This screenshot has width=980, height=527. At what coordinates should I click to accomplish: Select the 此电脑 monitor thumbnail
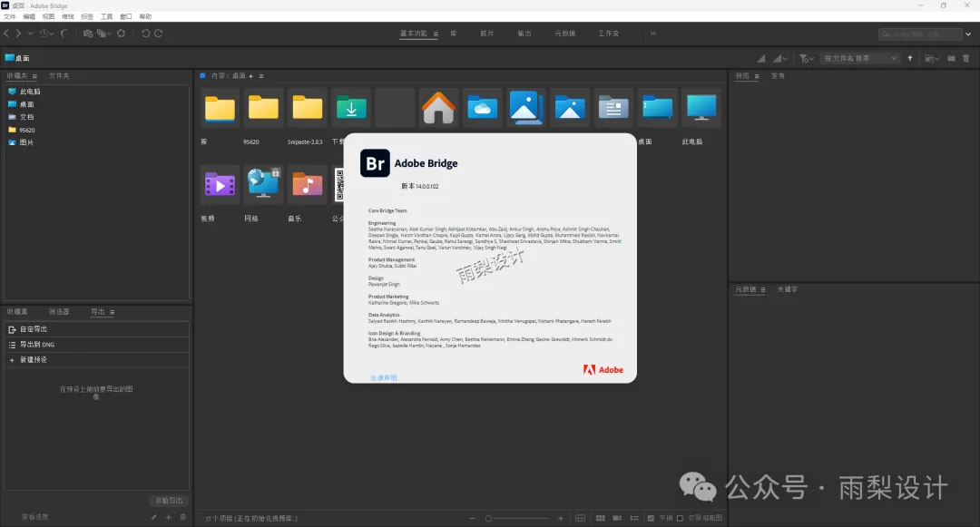click(701, 108)
